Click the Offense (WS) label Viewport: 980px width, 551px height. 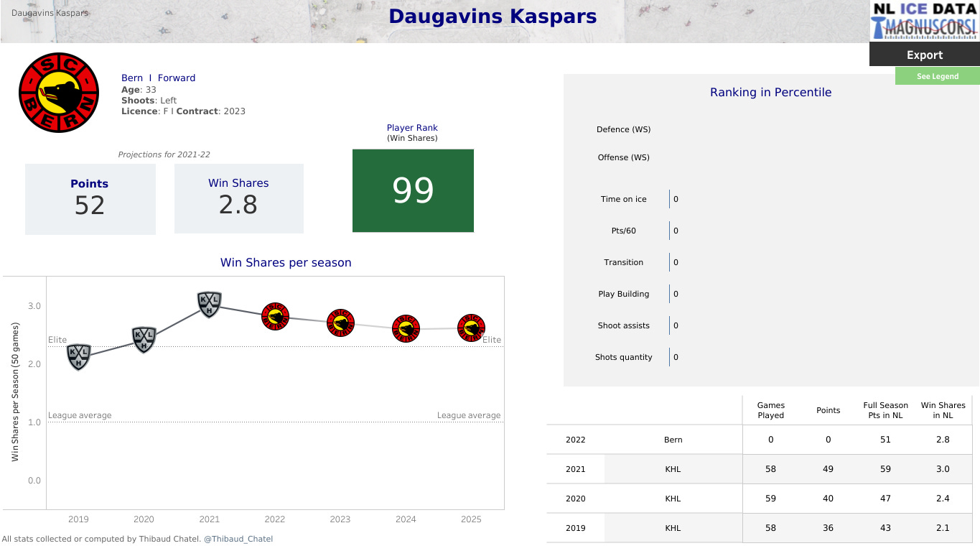(x=623, y=157)
